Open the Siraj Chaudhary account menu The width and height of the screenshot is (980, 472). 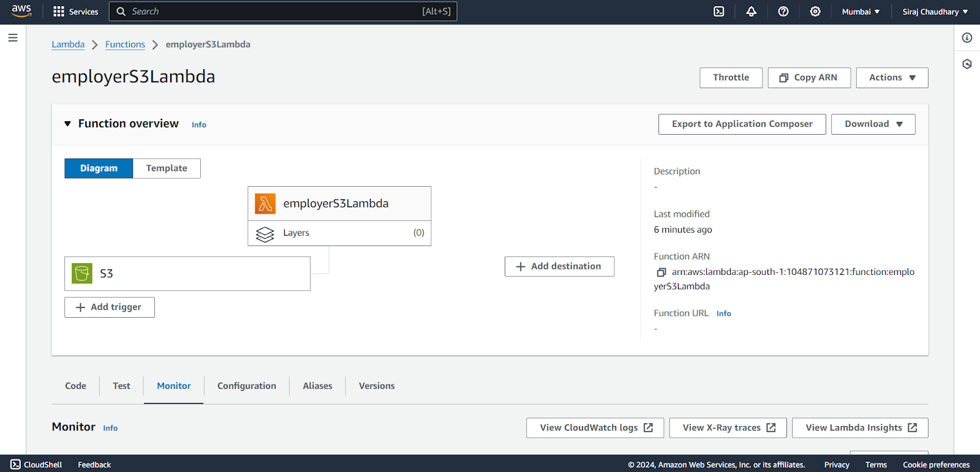935,12
